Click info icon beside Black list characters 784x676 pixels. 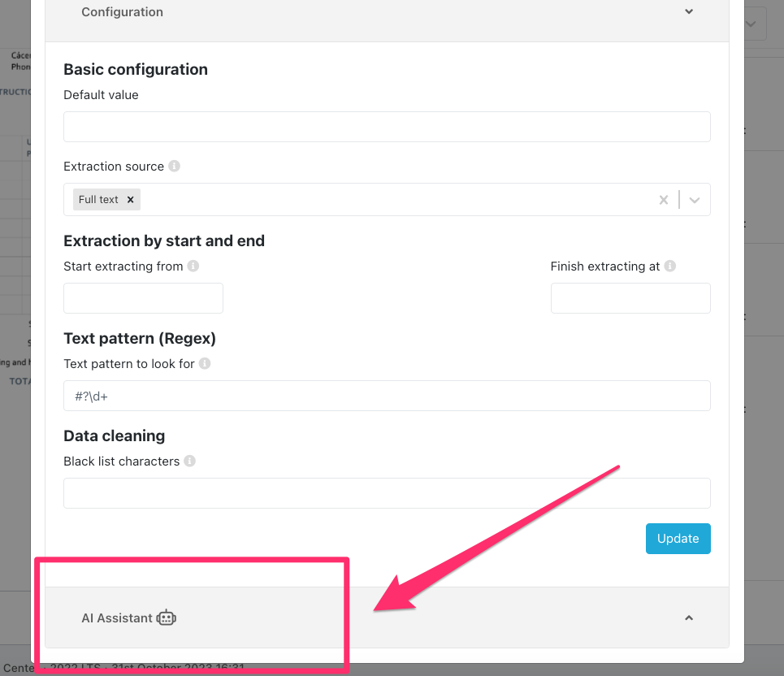point(189,461)
